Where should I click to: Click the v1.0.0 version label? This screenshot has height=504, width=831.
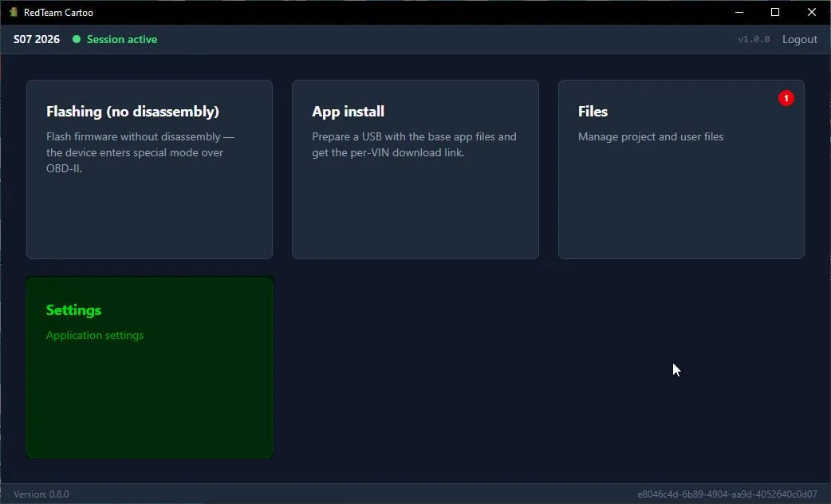point(754,39)
